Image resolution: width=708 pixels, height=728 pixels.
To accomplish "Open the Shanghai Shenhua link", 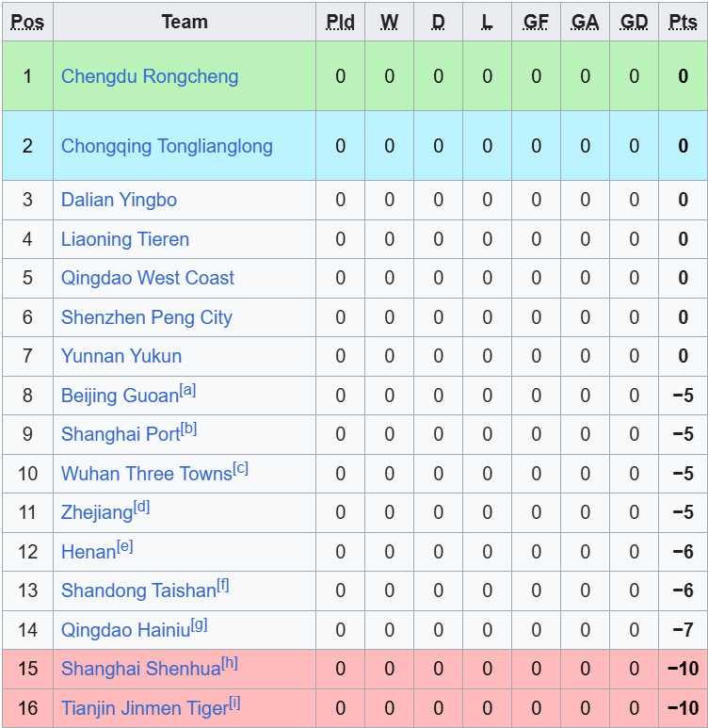I will (140, 669).
